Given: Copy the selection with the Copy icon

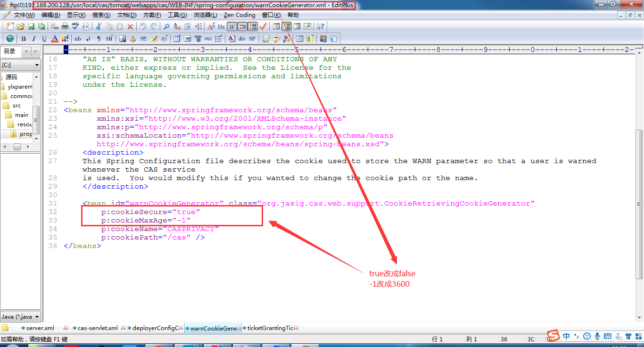Looking at the screenshot, I should tap(109, 26).
